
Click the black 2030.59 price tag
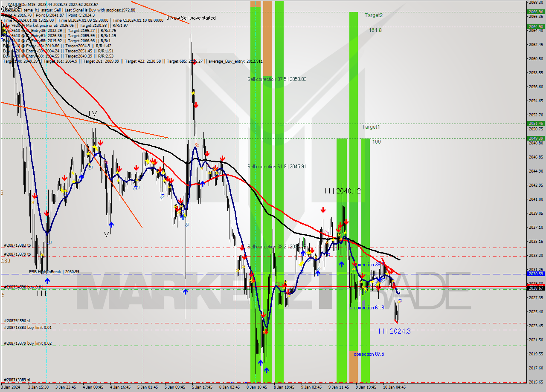[x=536, y=274]
